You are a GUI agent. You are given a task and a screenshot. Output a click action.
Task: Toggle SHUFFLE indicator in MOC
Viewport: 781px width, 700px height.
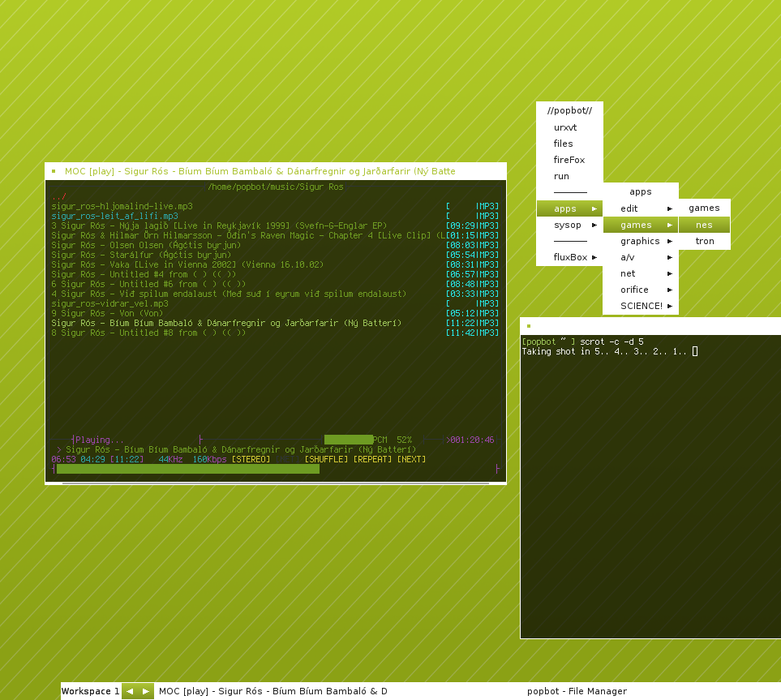(326, 459)
